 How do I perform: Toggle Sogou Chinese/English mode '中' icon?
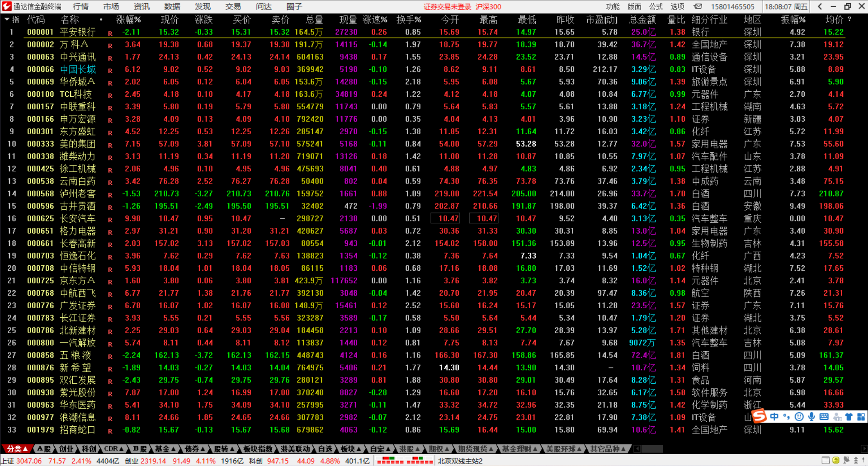pos(774,416)
